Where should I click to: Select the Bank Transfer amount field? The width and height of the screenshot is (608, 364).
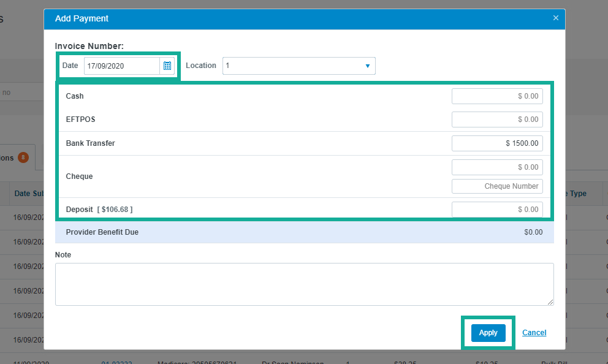click(x=497, y=143)
